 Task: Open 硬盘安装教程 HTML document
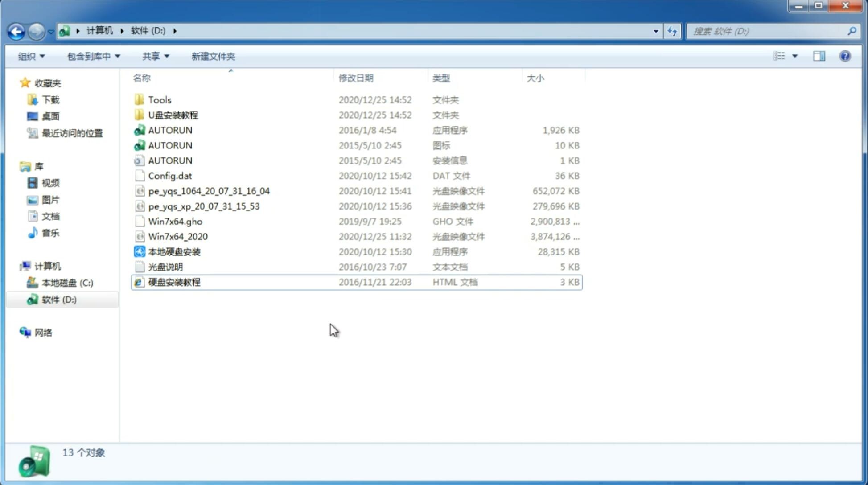pyautogui.click(x=173, y=282)
